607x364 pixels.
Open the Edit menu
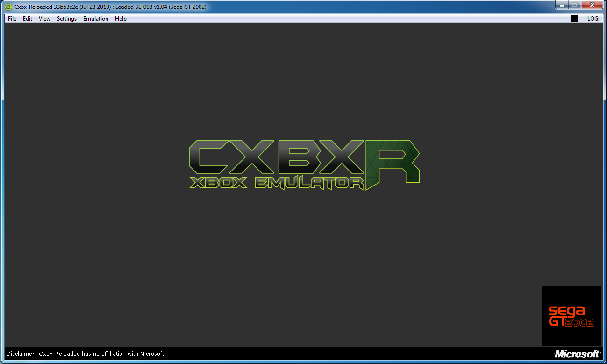point(28,19)
